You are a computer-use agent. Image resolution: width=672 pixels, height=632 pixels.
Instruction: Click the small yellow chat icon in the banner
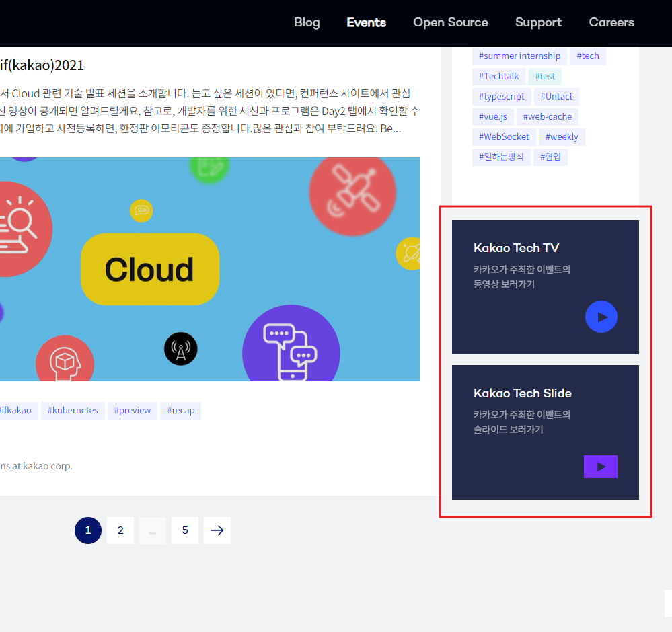pos(141,210)
